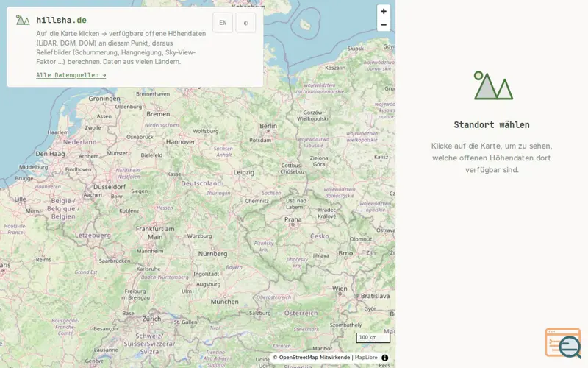Screen dimensions: 588x368
Task: Click Basel on the map
Action: tap(129, 313)
